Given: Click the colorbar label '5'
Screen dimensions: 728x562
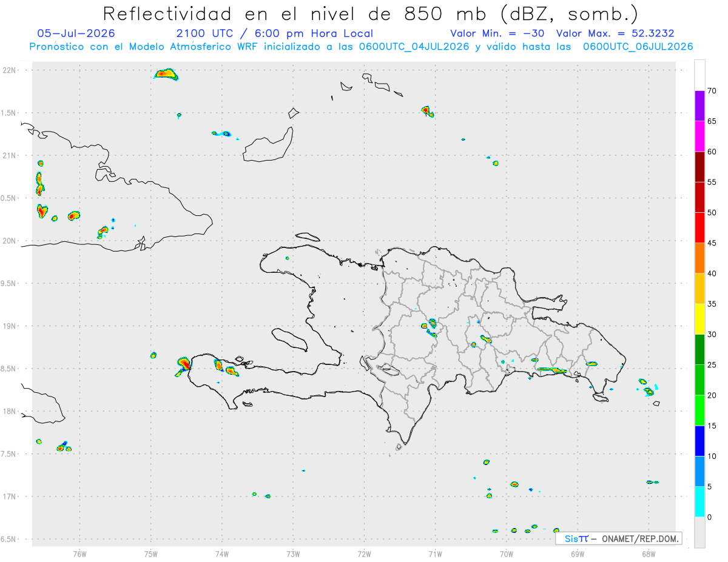Looking at the screenshot, I should pos(710,487).
